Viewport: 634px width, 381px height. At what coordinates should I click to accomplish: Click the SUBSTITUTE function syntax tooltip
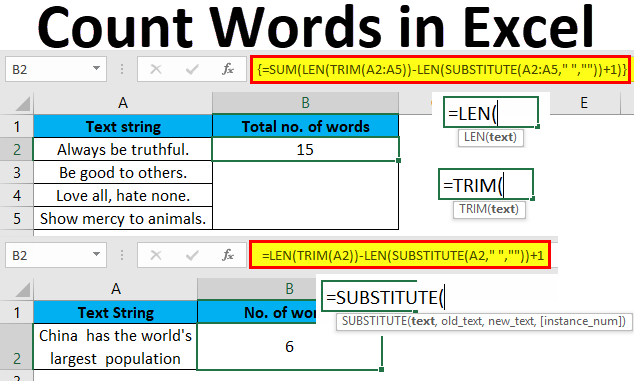coord(484,322)
